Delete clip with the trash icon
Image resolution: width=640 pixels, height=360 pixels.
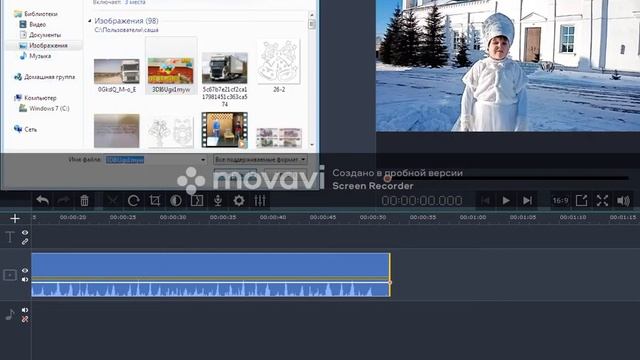coord(84,200)
